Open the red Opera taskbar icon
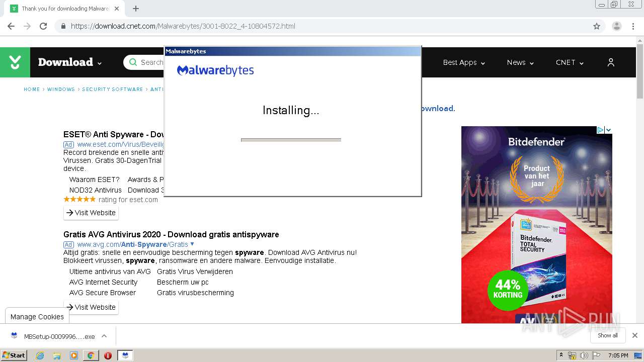This screenshot has width=644, height=362. [108, 355]
